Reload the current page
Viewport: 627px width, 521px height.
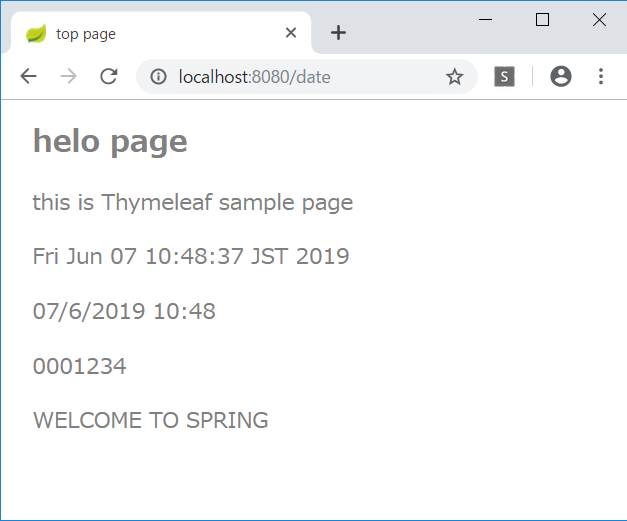pyautogui.click(x=109, y=77)
